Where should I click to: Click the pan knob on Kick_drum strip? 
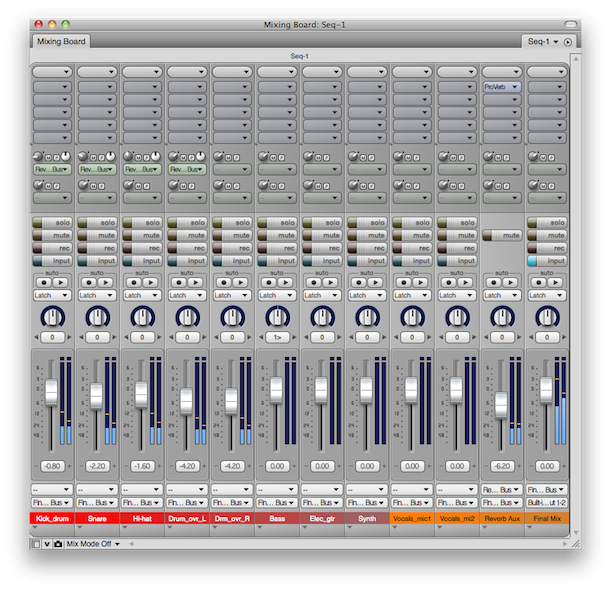52,316
